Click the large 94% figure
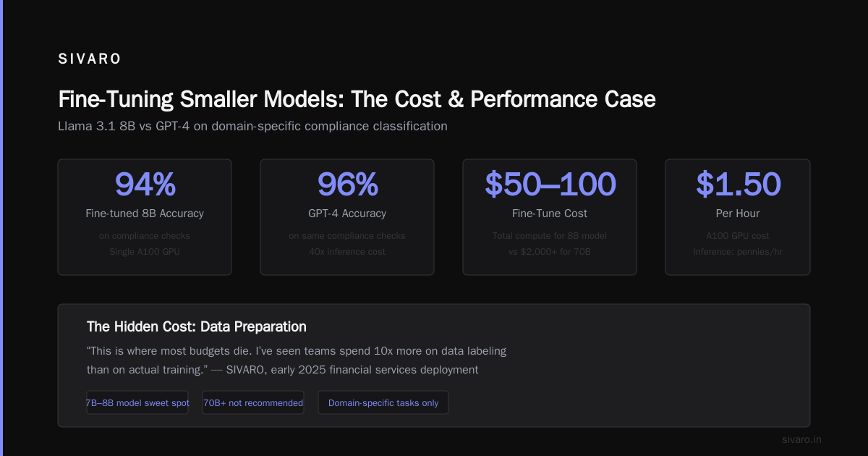 (x=145, y=184)
